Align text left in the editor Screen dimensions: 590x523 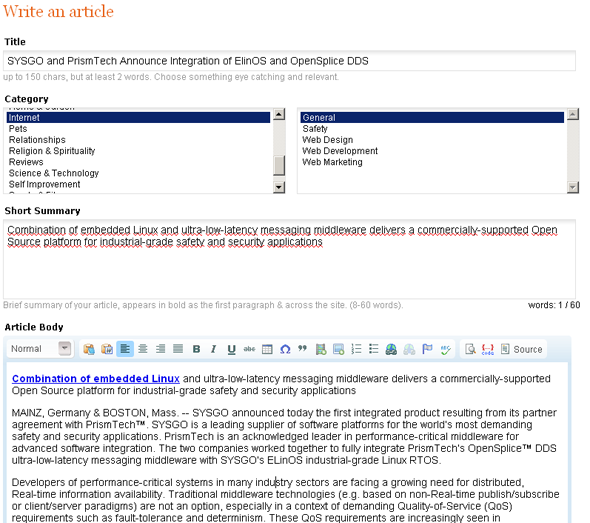125,349
